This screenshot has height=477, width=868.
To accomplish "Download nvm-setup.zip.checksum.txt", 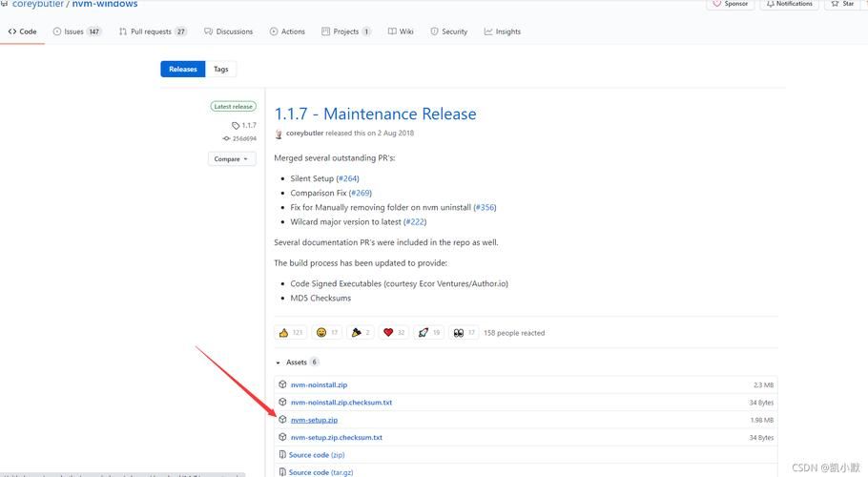I will coord(336,437).
